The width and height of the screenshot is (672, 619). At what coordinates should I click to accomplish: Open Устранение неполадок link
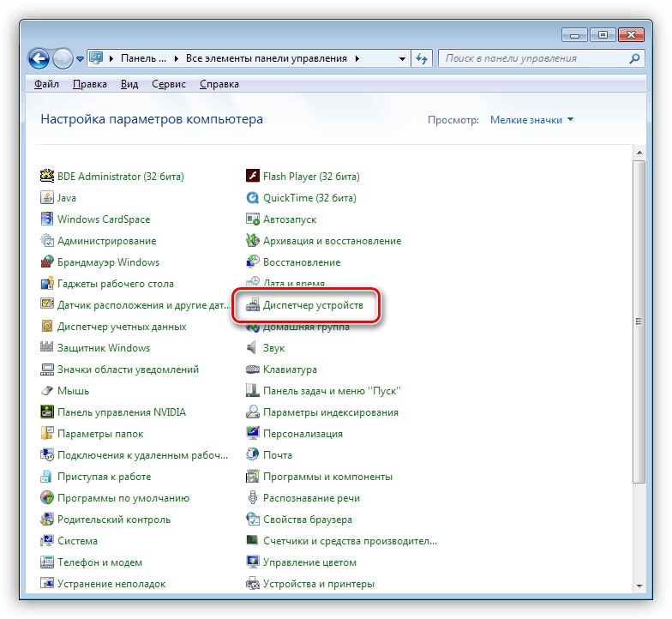click(x=111, y=583)
